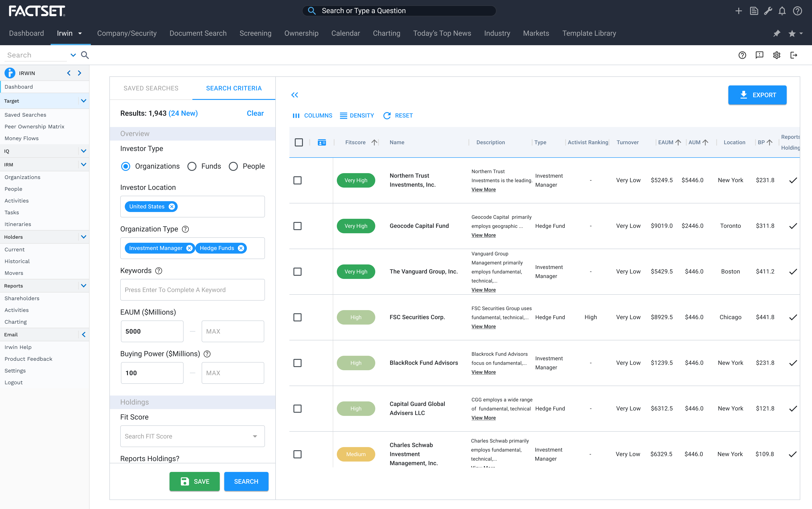Click View More for Northern Trust

pyautogui.click(x=483, y=190)
